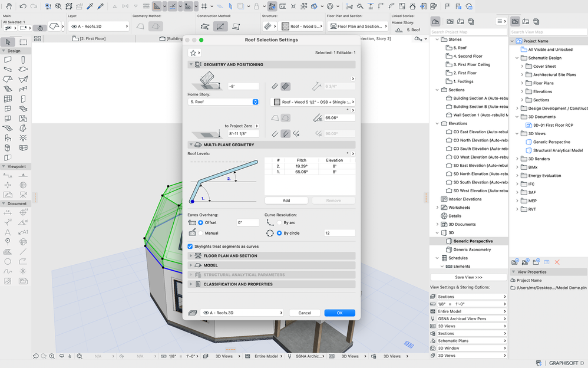
Task: Click the Add roof level button
Action: pyautogui.click(x=286, y=201)
